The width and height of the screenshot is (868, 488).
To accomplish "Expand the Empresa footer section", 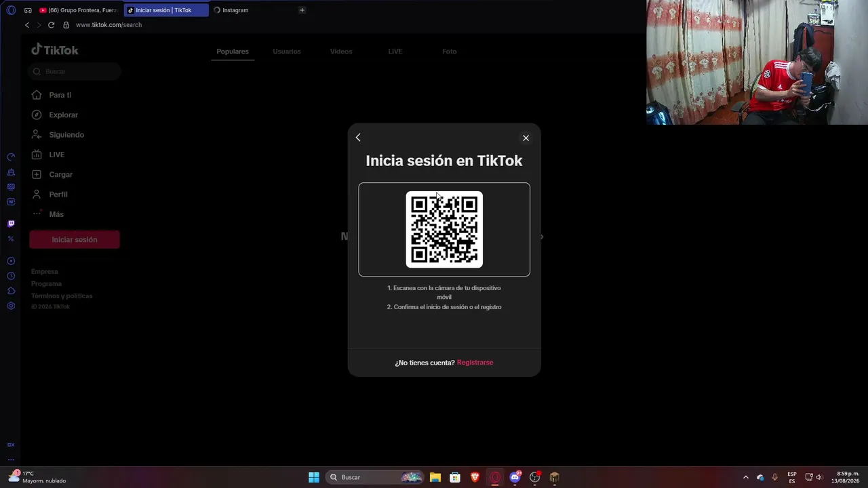I will 45,272.
